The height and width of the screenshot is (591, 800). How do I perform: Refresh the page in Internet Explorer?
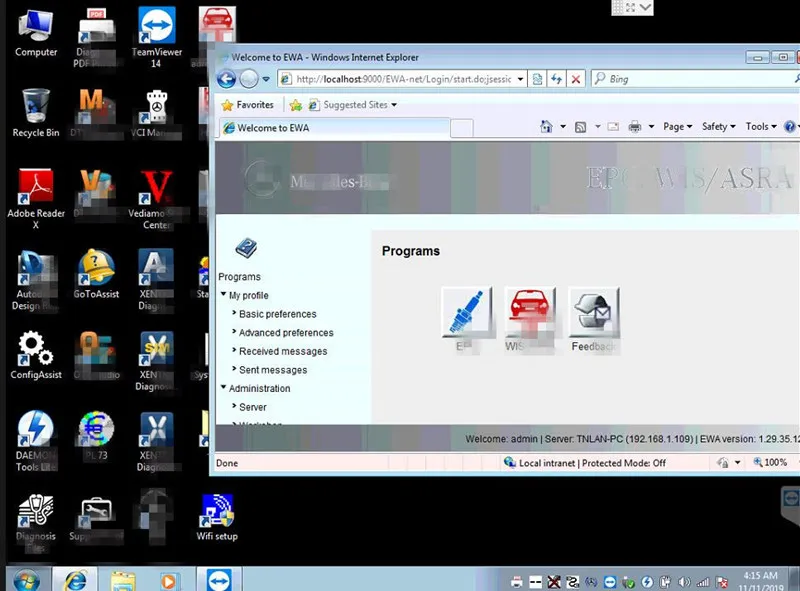point(556,79)
